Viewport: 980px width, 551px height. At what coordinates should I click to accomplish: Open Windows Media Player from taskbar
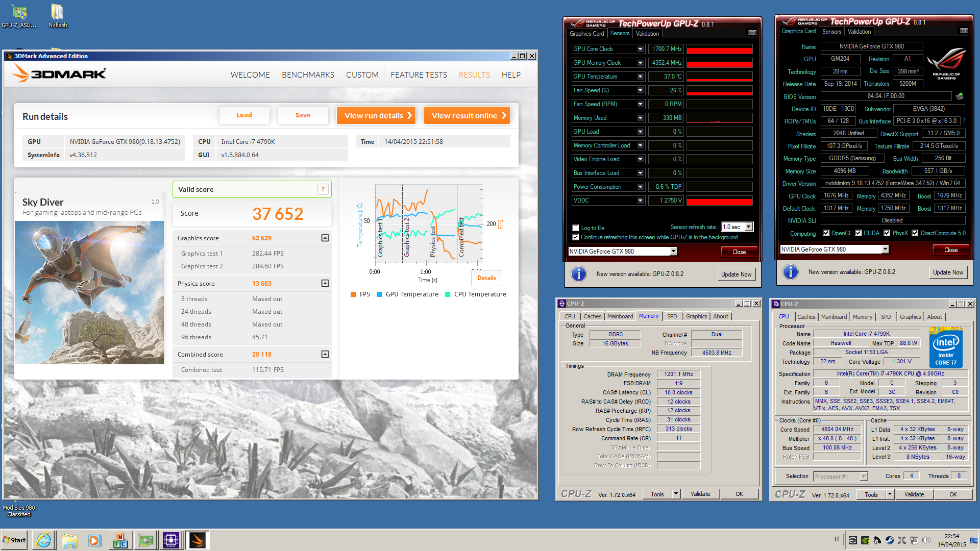point(95,540)
